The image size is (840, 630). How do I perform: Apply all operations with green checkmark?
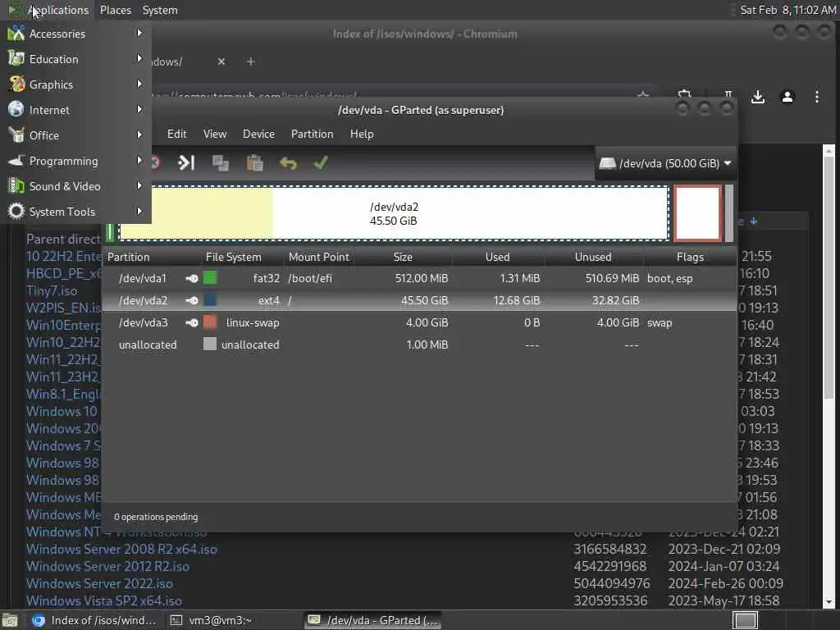(x=321, y=162)
